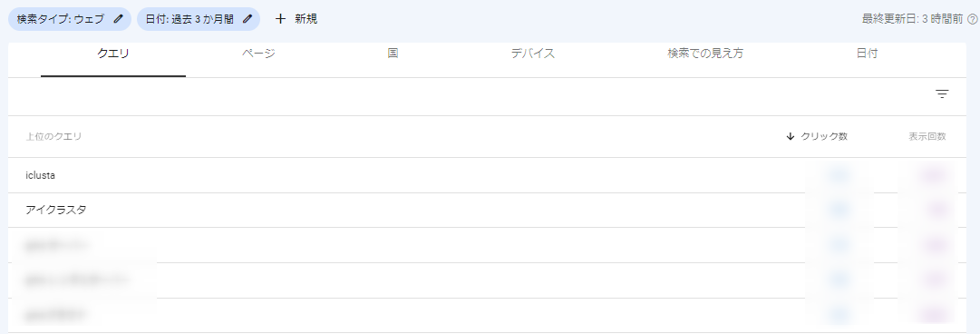Screen dimensions: 980x334
Task: Sort by the 表示回数 column header
Action: (927, 136)
